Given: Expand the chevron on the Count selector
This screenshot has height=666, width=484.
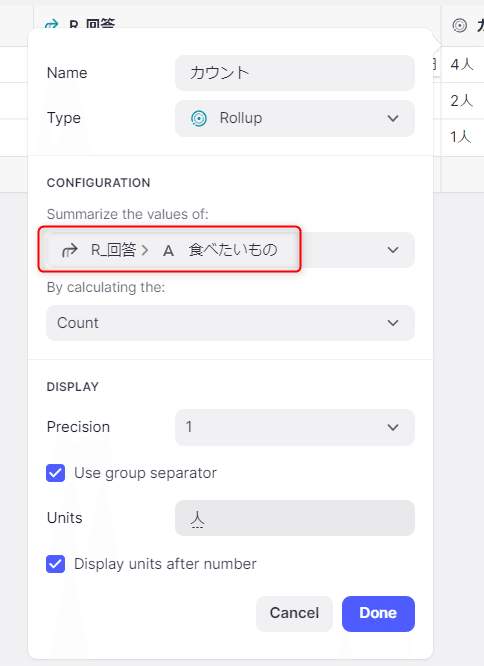Looking at the screenshot, I should tap(393, 323).
